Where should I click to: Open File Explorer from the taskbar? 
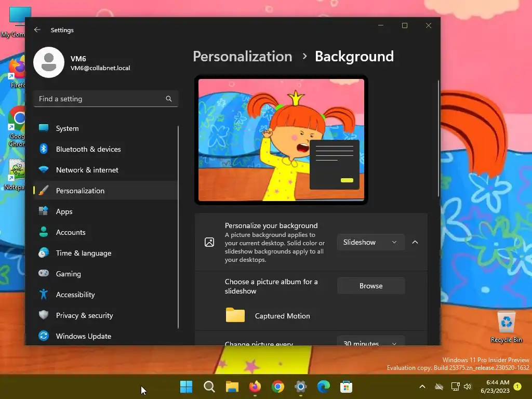(232, 387)
